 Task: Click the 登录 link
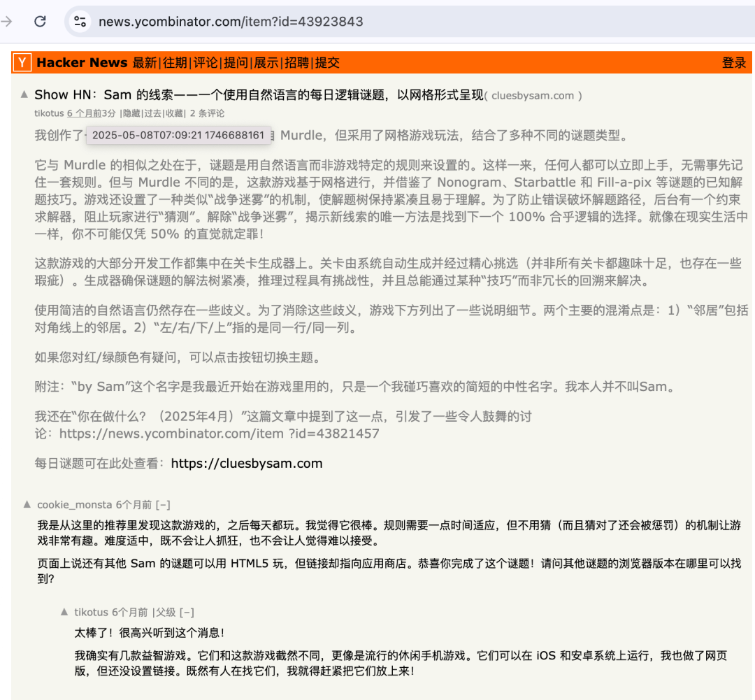(x=733, y=62)
